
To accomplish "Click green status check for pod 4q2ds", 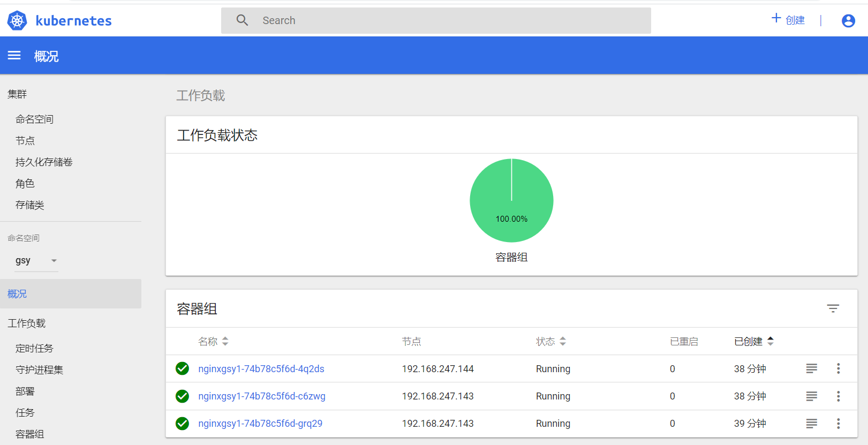I will (x=182, y=368).
